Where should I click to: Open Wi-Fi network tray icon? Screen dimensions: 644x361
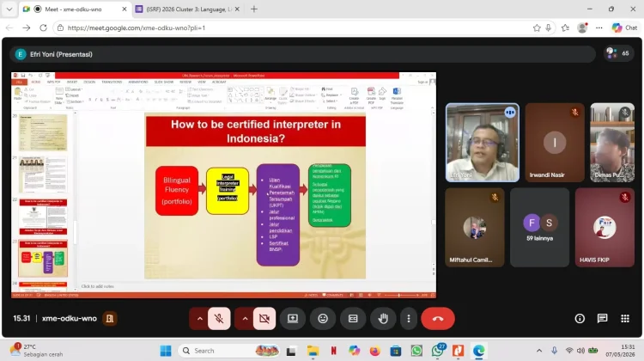tap(568, 351)
